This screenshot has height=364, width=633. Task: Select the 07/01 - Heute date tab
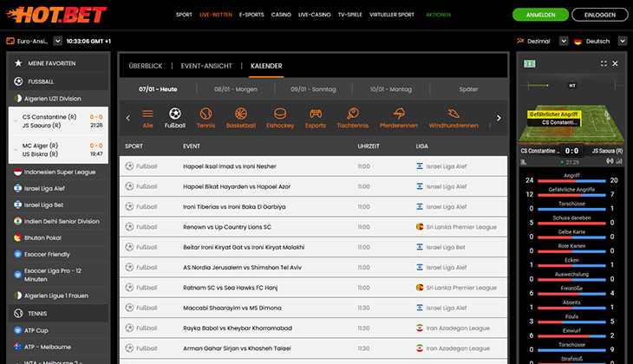158,89
